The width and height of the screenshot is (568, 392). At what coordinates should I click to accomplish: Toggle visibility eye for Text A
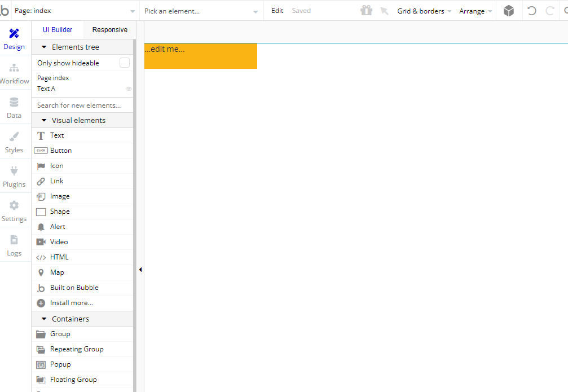[129, 89]
